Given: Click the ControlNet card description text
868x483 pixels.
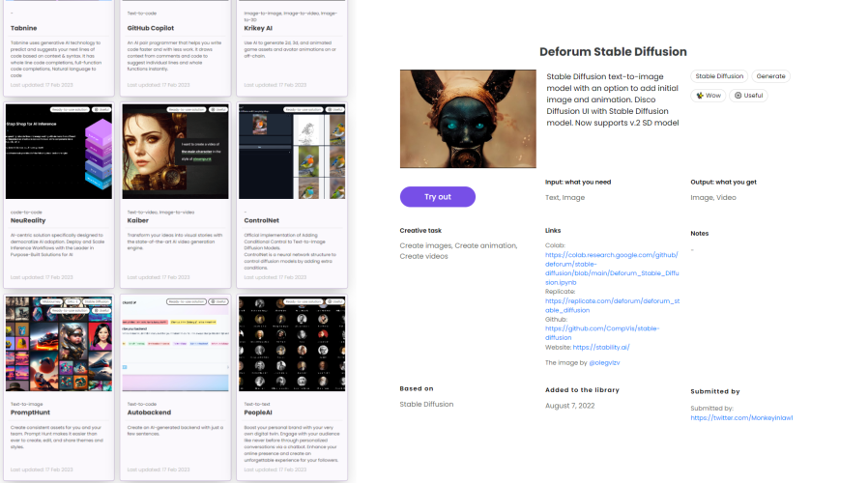Looking at the screenshot, I should tap(290, 251).
